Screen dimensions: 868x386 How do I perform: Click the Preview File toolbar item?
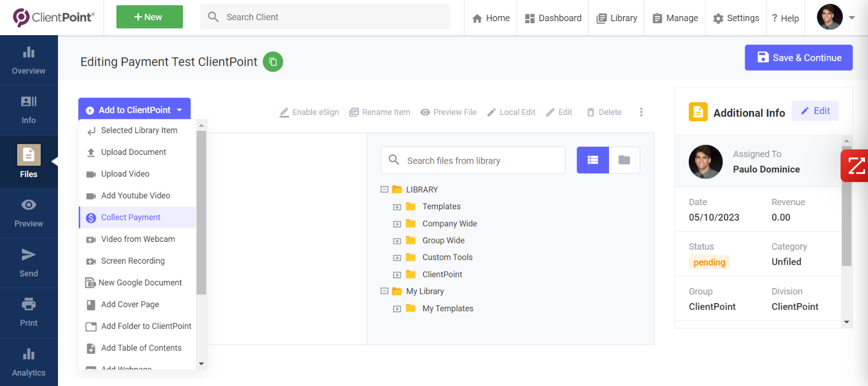[x=449, y=112]
